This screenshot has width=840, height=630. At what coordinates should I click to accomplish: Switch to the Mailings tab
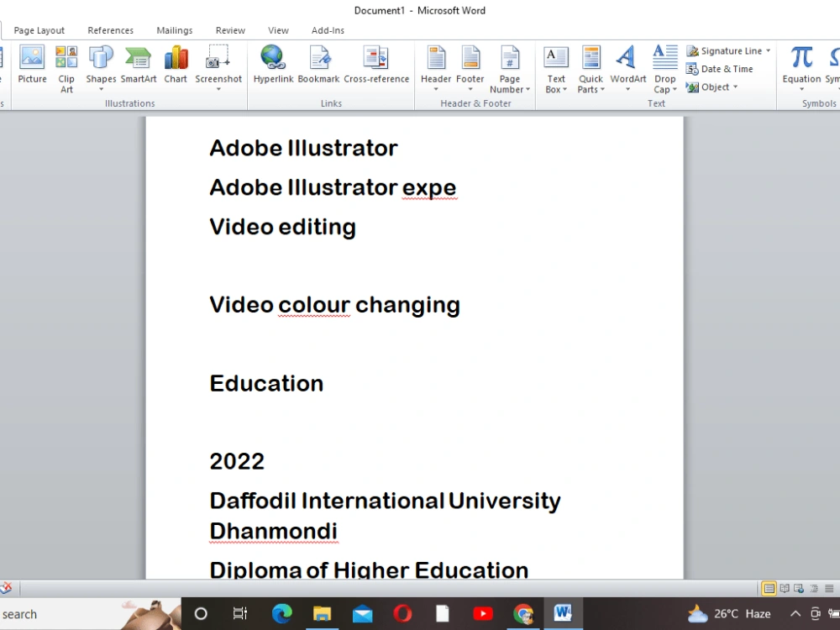tap(175, 30)
